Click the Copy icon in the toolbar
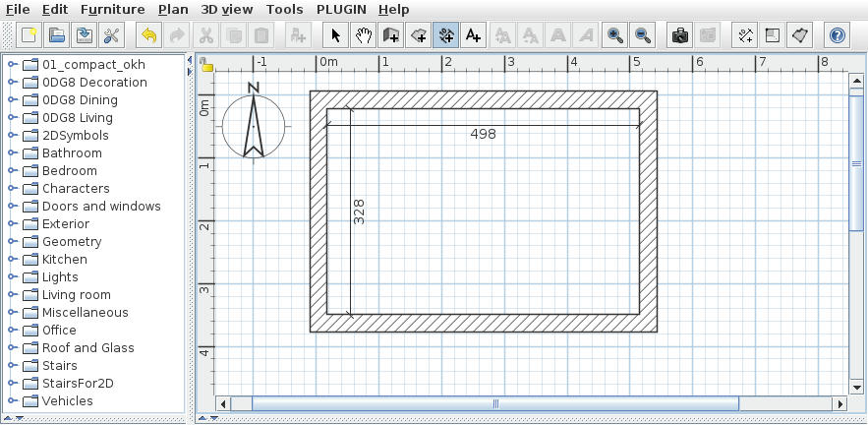 pyautogui.click(x=234, y=36)
